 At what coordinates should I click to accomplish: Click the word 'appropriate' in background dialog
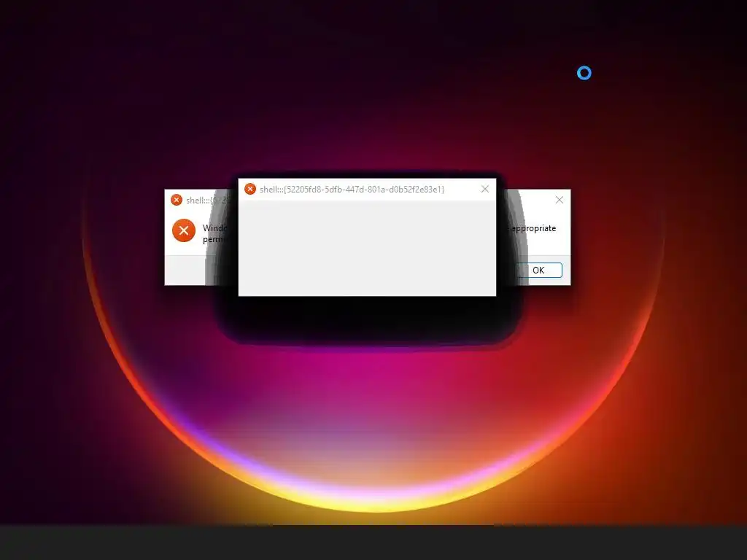[x=533, y=228]
